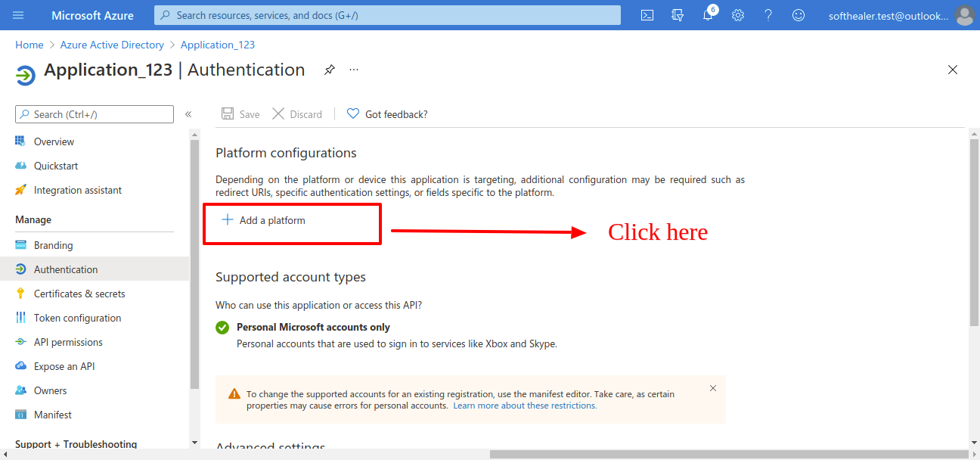Viewport: 980px width, 460px height.
Task: Open notifications bell icon
Action: tap(708, 15)
